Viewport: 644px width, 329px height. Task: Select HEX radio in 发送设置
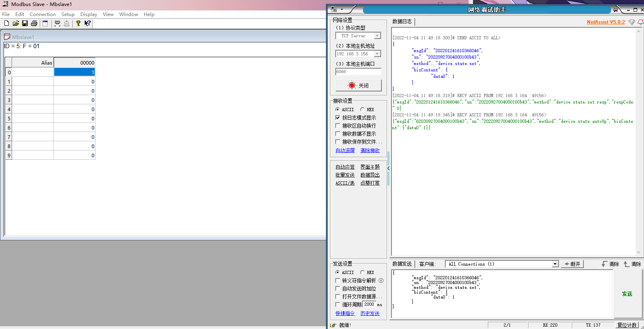[362, 272]
